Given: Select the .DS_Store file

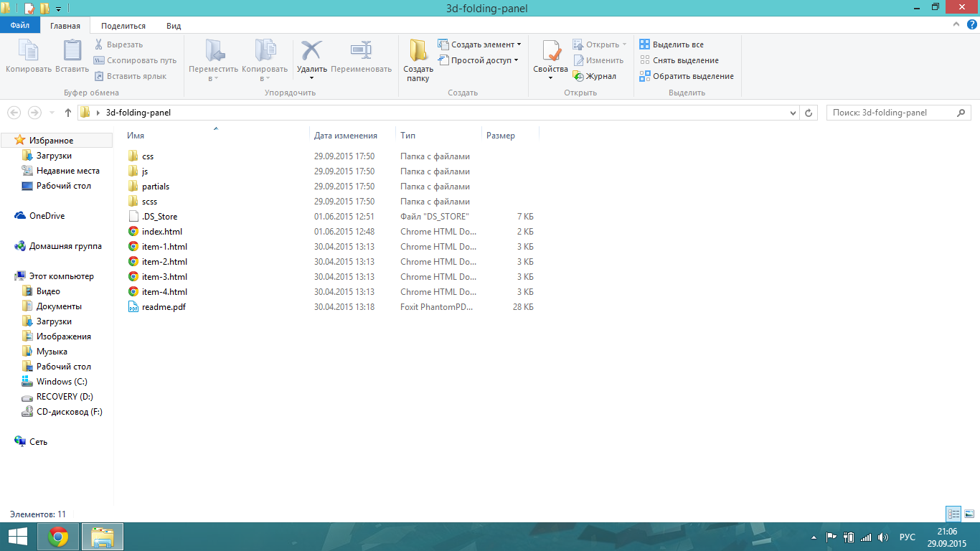Looking at the screenshot, I should [159, 217].
